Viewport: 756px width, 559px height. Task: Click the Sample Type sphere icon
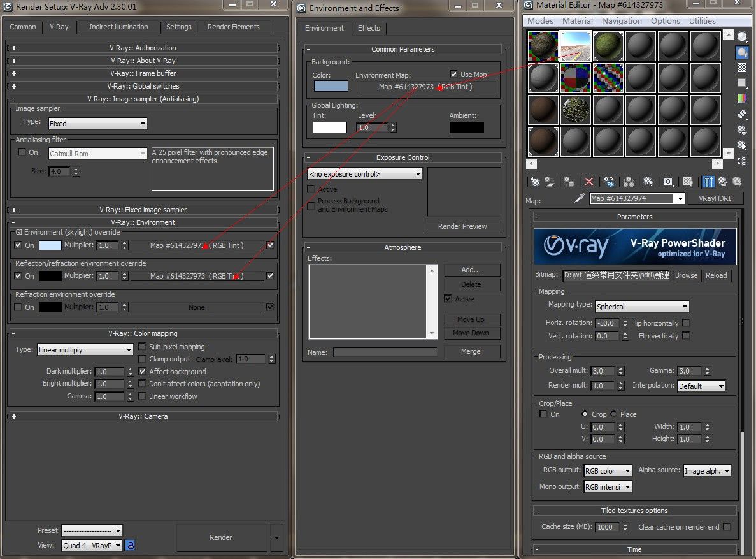[743, 37]
